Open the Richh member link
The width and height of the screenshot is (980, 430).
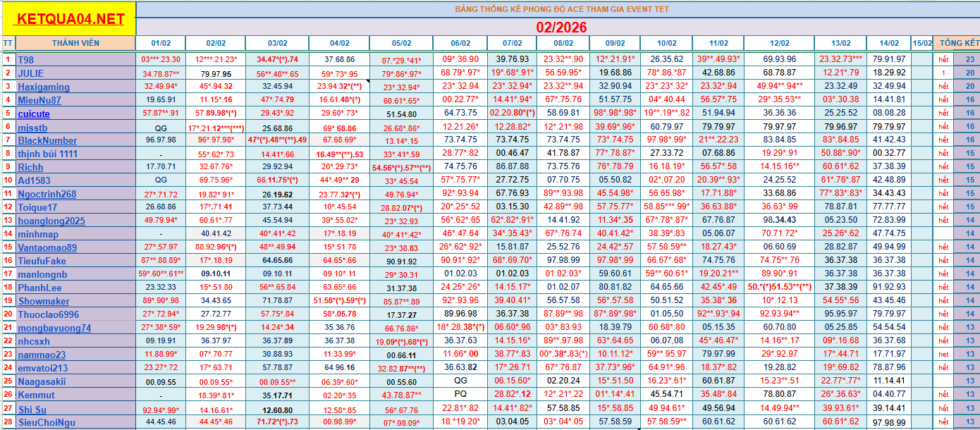pyautogui.click(x=30, y=167)
